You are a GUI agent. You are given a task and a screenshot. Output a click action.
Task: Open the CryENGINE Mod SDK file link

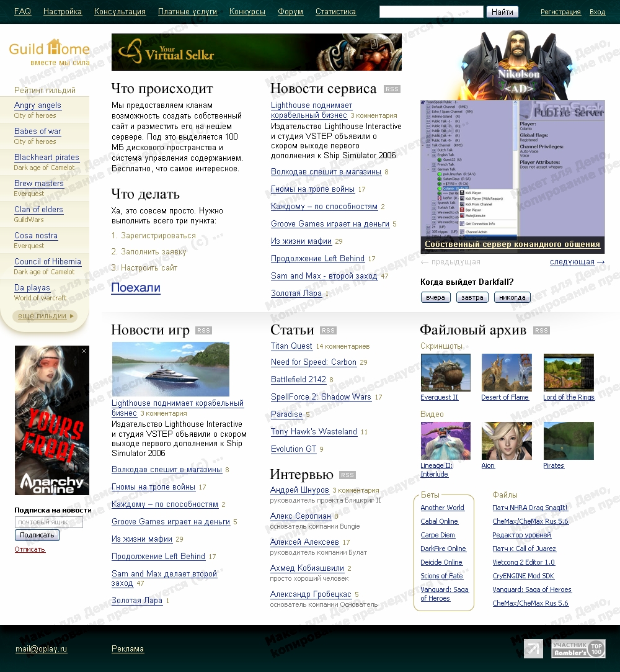point(523,576)
